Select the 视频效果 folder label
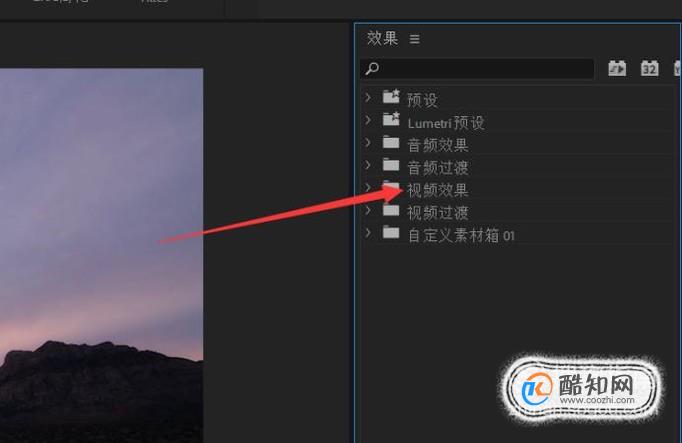 [x=438, y=190]
